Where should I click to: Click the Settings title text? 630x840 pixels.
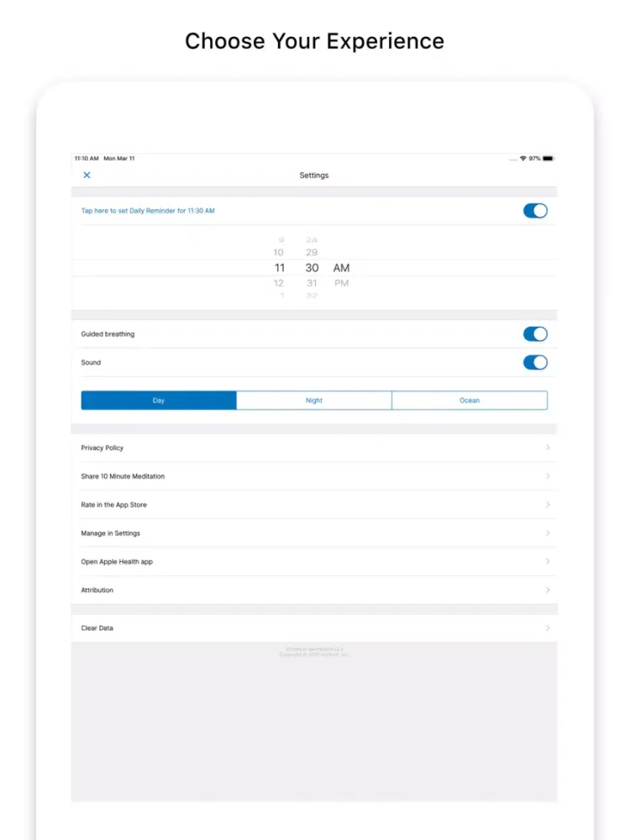314,176
